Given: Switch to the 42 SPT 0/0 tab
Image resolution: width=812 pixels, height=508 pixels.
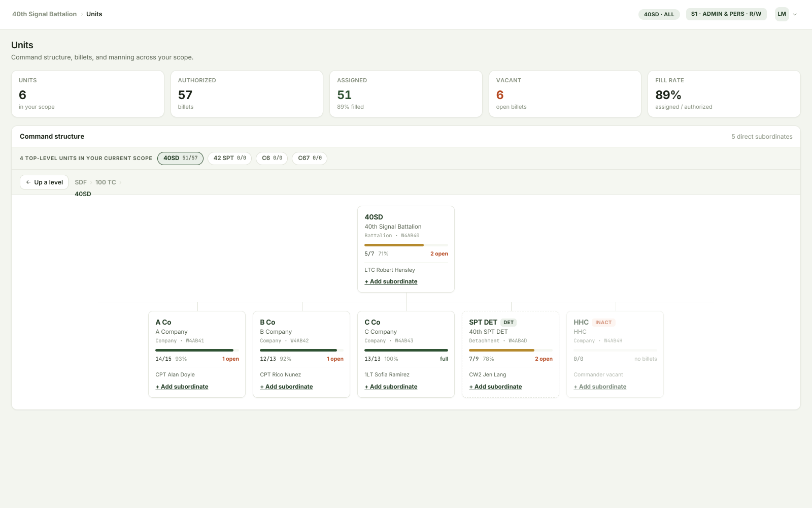Looking at the screenshot, I should point(229,158).
